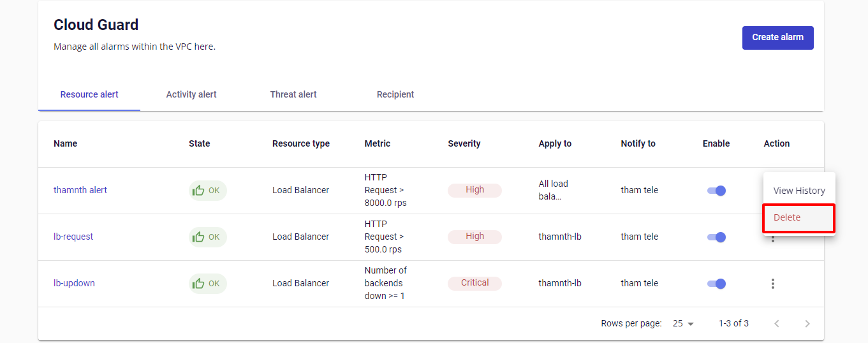Switch to the Activity alert tab

(191, 94)
